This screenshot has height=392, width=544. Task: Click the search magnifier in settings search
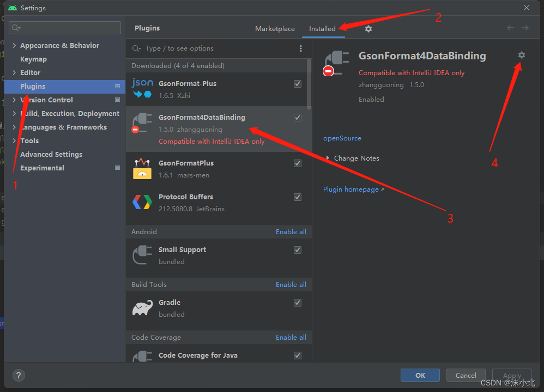(x=16, y=28)
